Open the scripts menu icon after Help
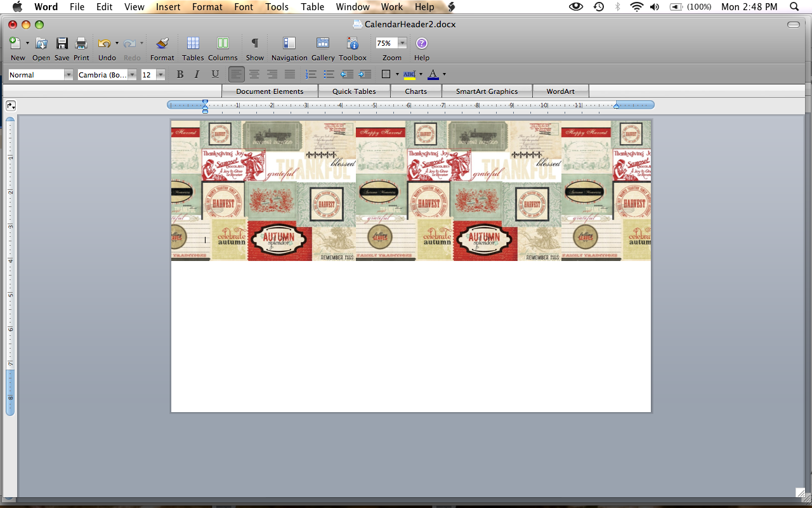The width and height of the screenshot is (812, 508). [x=451, y=7]
